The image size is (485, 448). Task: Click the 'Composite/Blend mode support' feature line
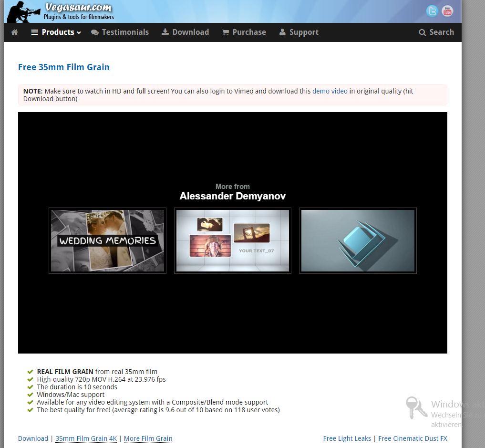tap(153, 402)
